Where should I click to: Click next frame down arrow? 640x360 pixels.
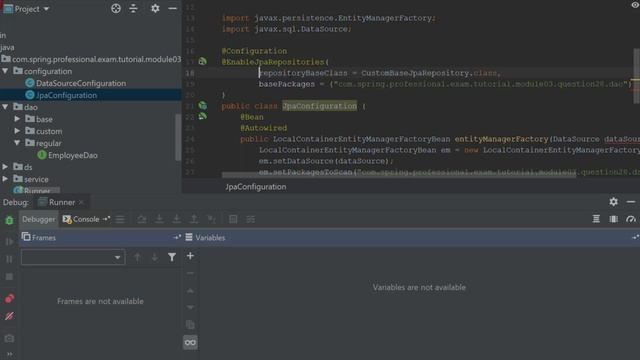point(155,257)
